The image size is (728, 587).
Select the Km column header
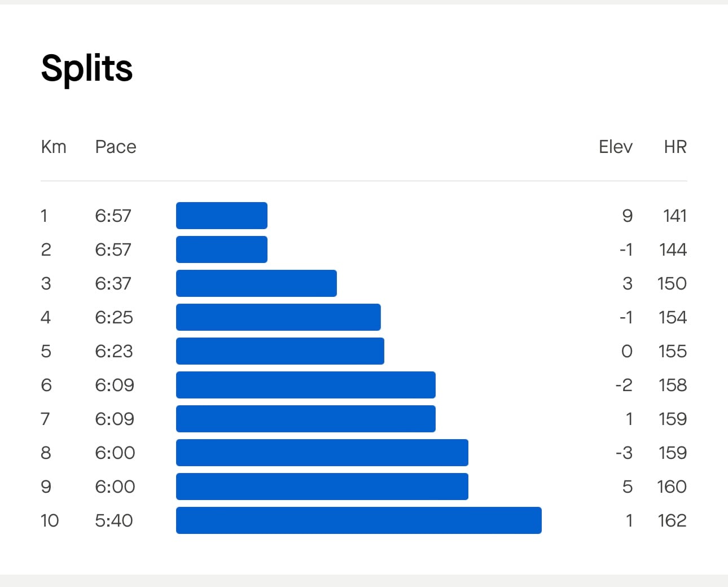[x=54, y=147]
